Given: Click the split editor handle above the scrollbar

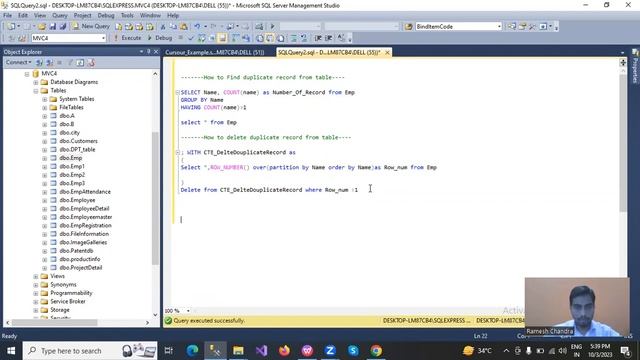Looking at the screenshot, I should click(x=623, y=62).
